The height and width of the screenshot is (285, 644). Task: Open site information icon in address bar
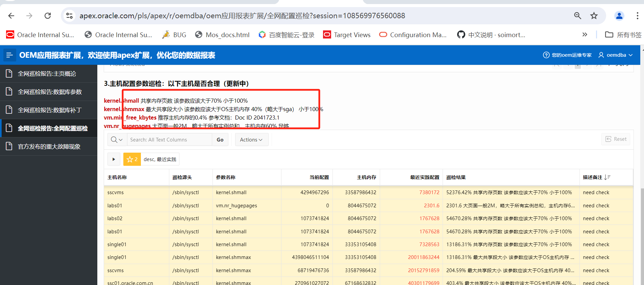(69, 16)
